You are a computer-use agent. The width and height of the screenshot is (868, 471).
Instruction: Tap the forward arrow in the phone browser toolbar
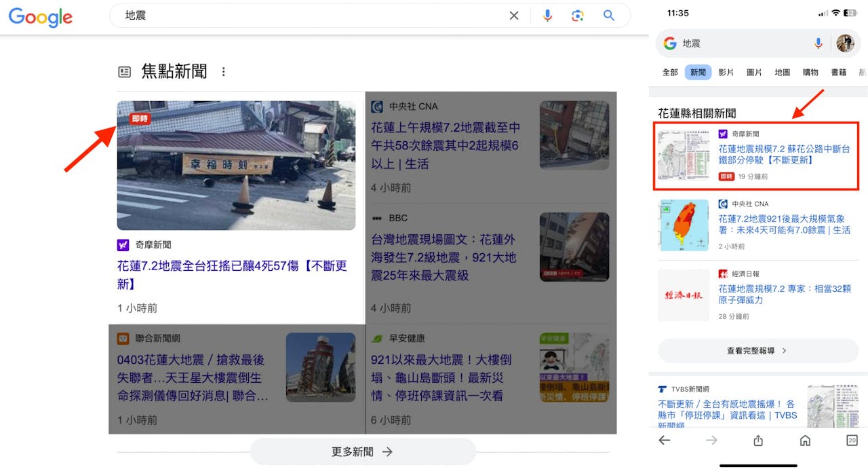click(x=711, y=440)
